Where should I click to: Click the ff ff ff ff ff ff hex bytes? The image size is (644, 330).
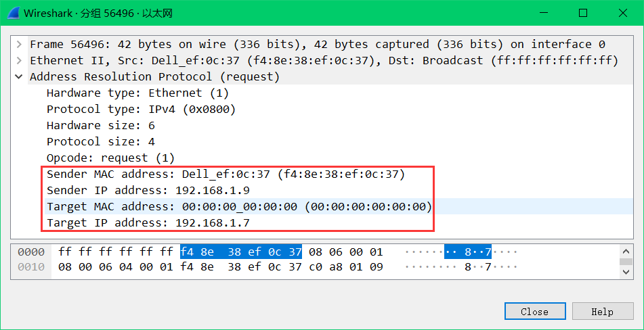click(116, 252)
